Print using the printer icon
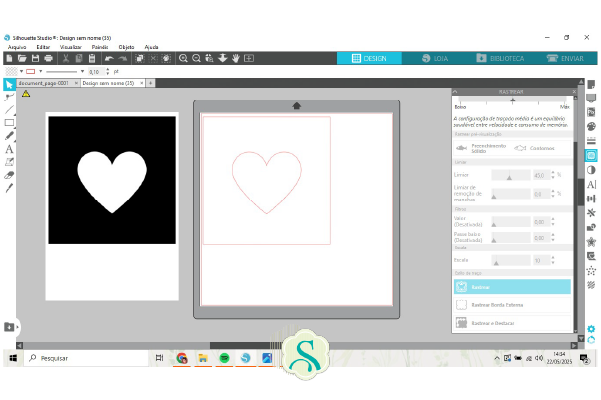 pyautogui.click(x=48, y=58)
